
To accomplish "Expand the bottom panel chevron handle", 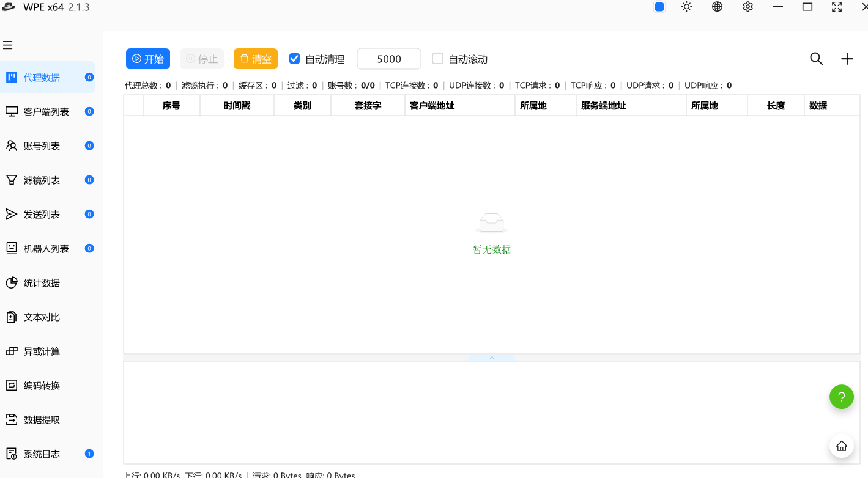I will click(492, 358).
